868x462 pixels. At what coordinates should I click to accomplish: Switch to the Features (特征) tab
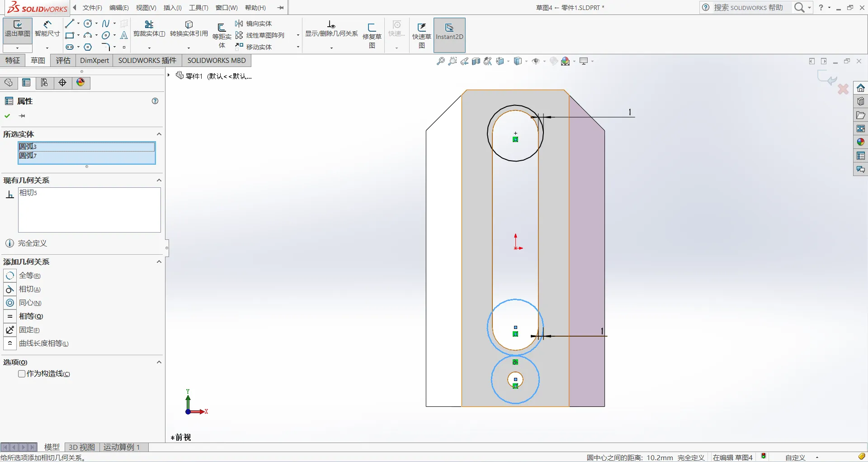pyautogui.click(x=13, y=61)
